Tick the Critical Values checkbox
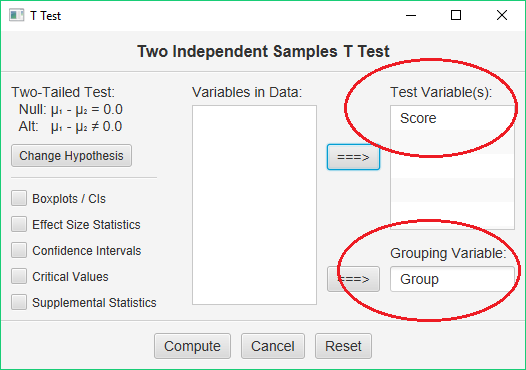526x370 pixels. [19, 276]
